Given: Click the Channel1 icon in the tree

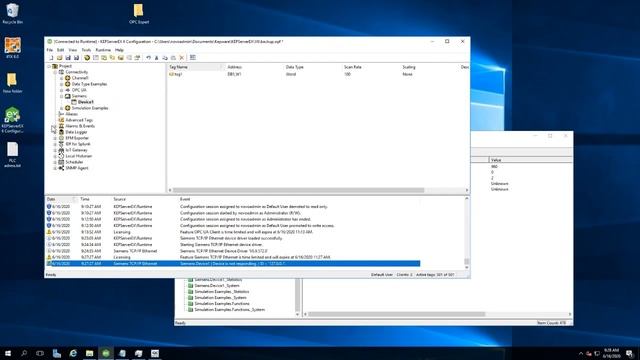Looking at the screenshot, I should point(68,78).
